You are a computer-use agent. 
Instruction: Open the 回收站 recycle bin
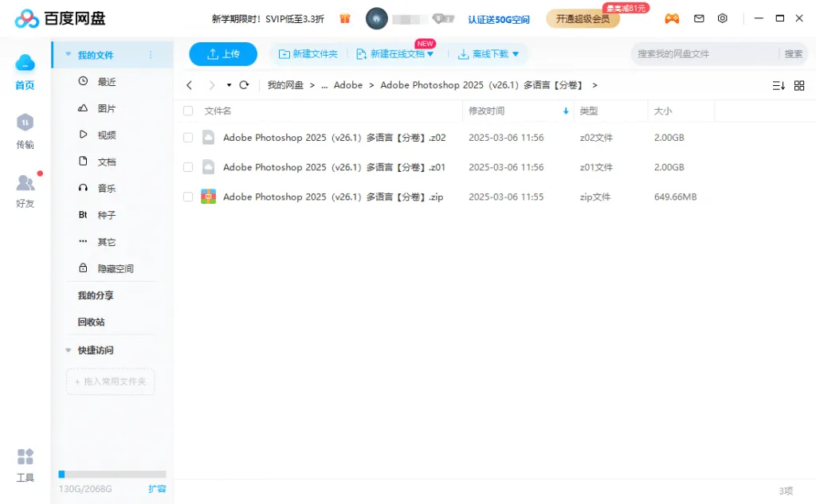click(x=91, y=322)
